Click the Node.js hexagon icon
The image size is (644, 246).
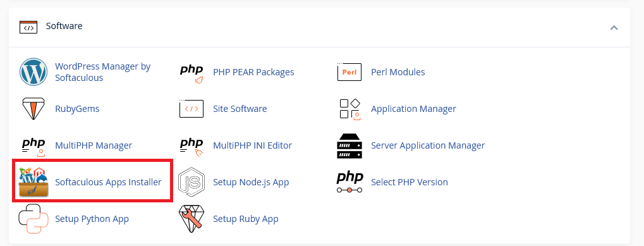191,182
